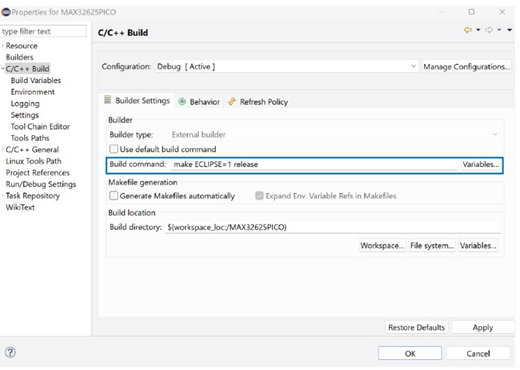Click Restore Defaults button

click(416, 327)
